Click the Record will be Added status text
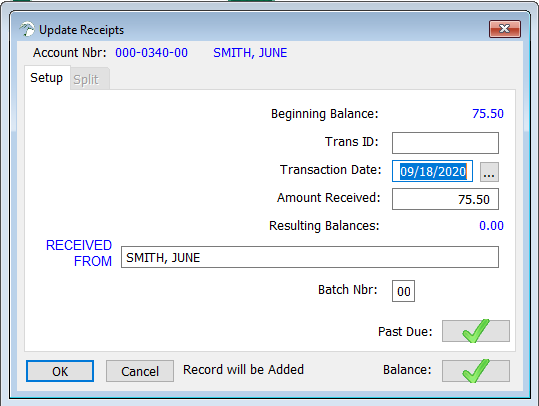 [243, 370]
